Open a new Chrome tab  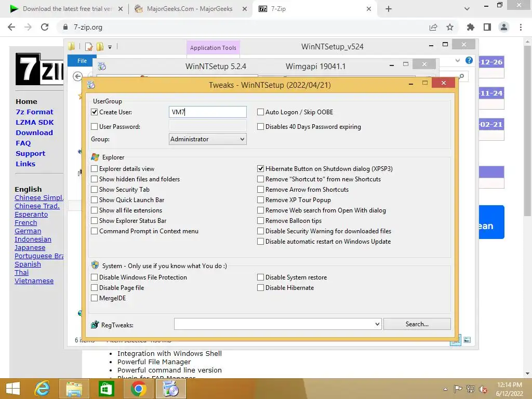tap(389, 9)
